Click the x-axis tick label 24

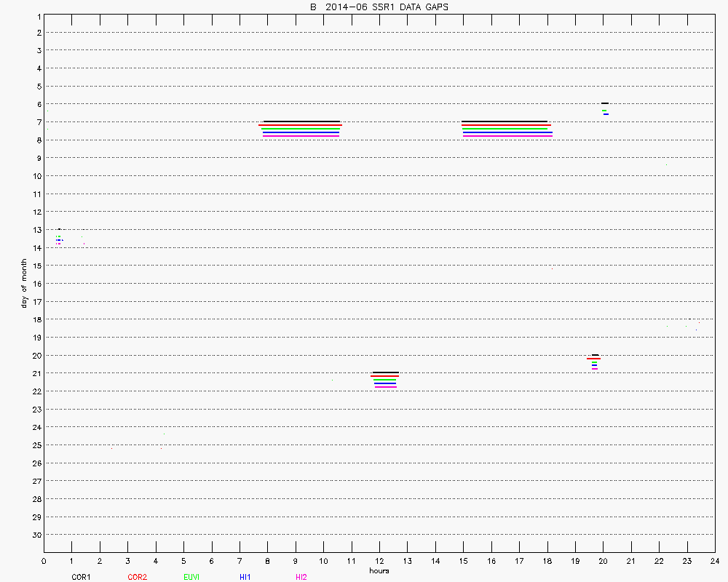(x=715, y=561)
